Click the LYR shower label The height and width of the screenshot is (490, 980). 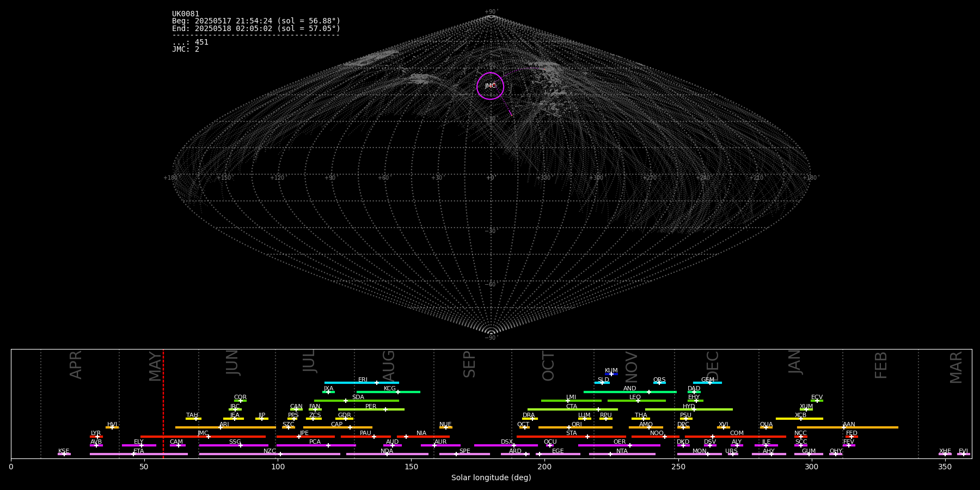tap(96, 433)
